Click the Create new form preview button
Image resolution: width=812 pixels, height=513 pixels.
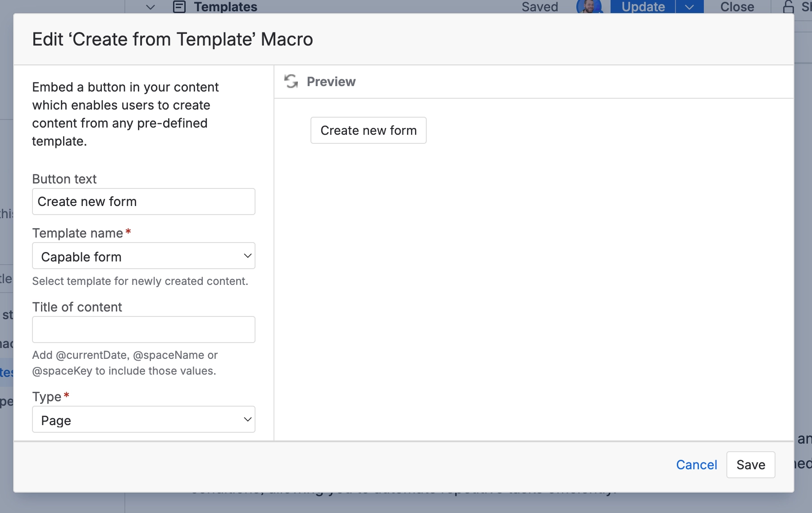tap(369, 130)
